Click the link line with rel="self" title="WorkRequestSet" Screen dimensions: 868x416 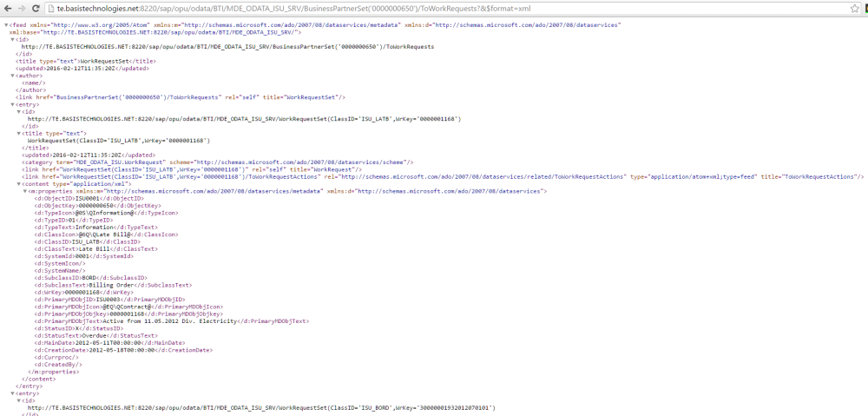pyautogui.click(x=181, y=97)
